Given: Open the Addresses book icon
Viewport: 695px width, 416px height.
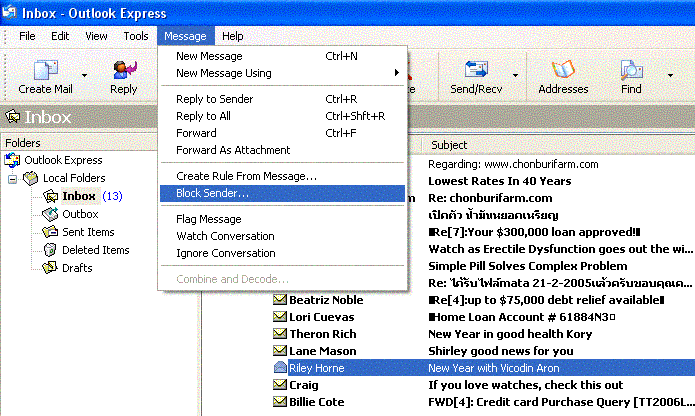Looking at the screenshot, I should coord(563,70).
